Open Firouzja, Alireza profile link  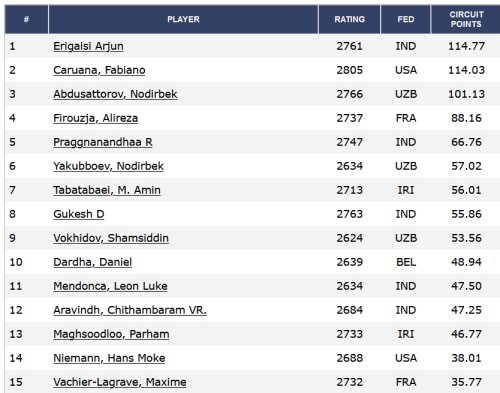(x=96, y=118)
